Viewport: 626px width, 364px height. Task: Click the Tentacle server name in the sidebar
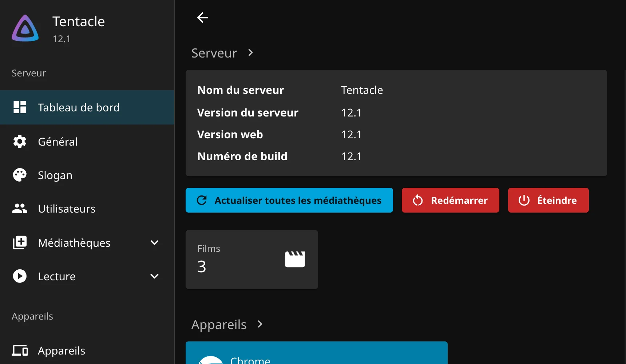(79, 21)
